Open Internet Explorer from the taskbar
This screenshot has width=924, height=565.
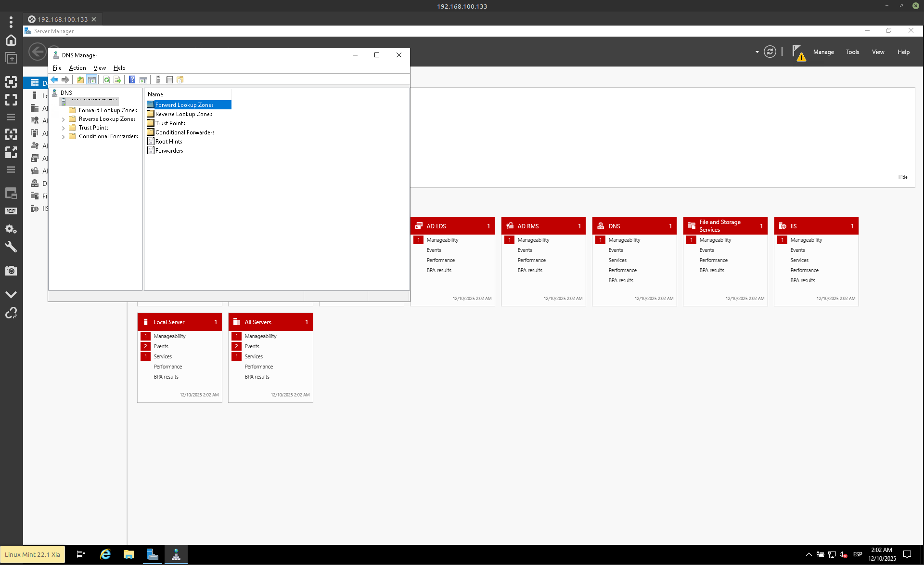(x=105, y=554)
